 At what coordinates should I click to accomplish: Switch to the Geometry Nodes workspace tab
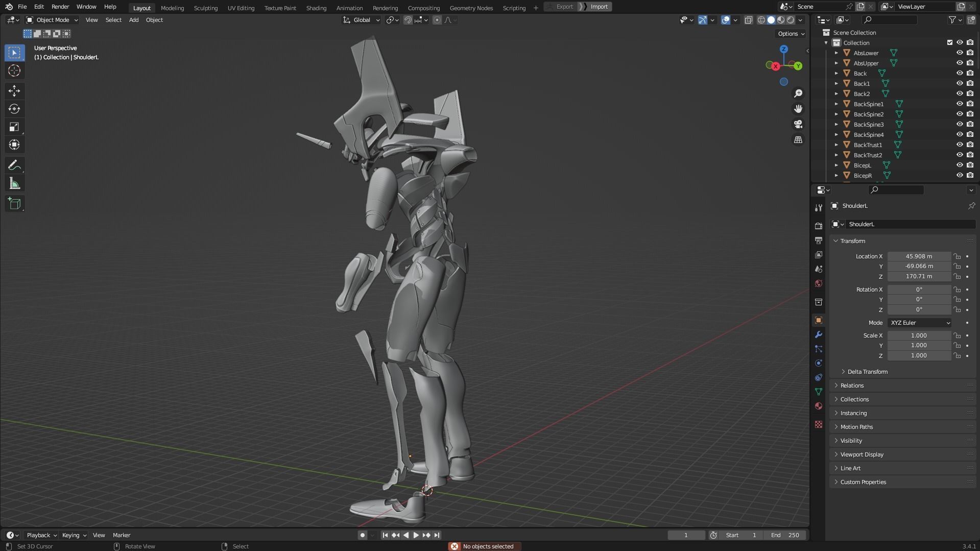(x=471, y=8)
